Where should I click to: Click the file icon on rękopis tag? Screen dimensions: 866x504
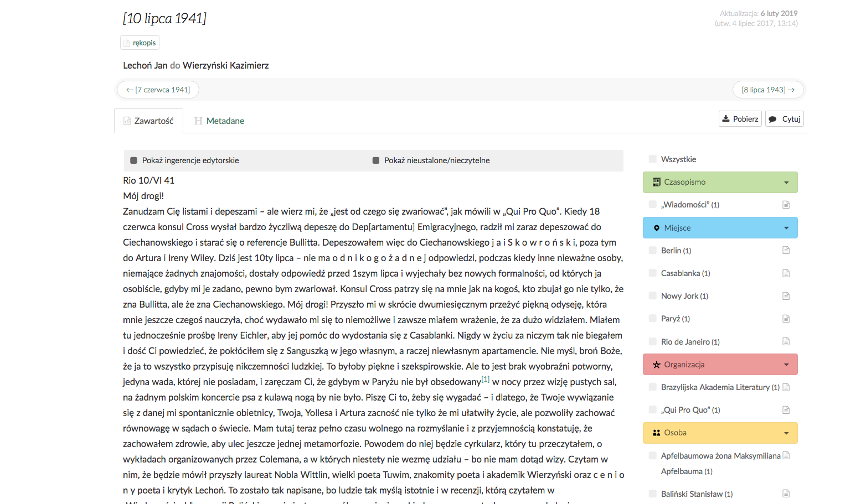pyautogui.click(x=127, y=43)
